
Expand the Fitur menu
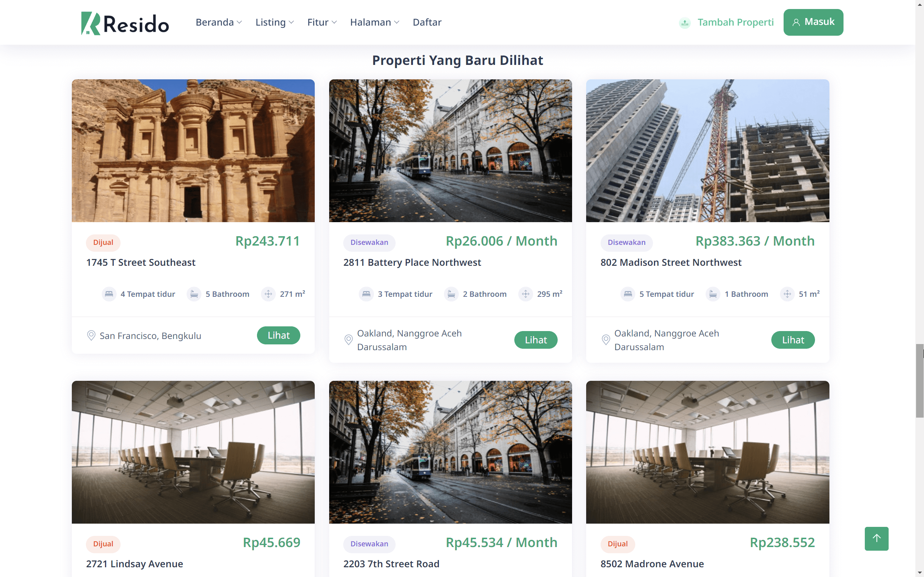click(x=322, y=22)
